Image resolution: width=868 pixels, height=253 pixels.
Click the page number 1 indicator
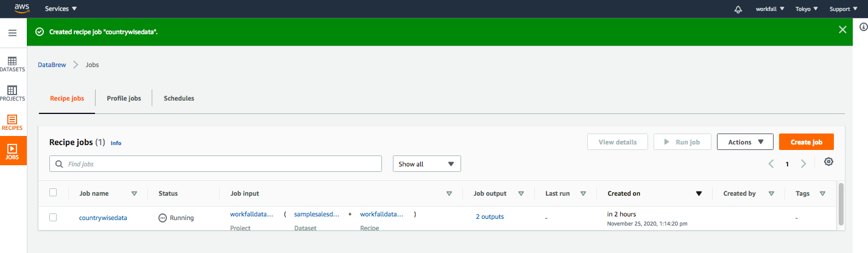coord(787,164)
